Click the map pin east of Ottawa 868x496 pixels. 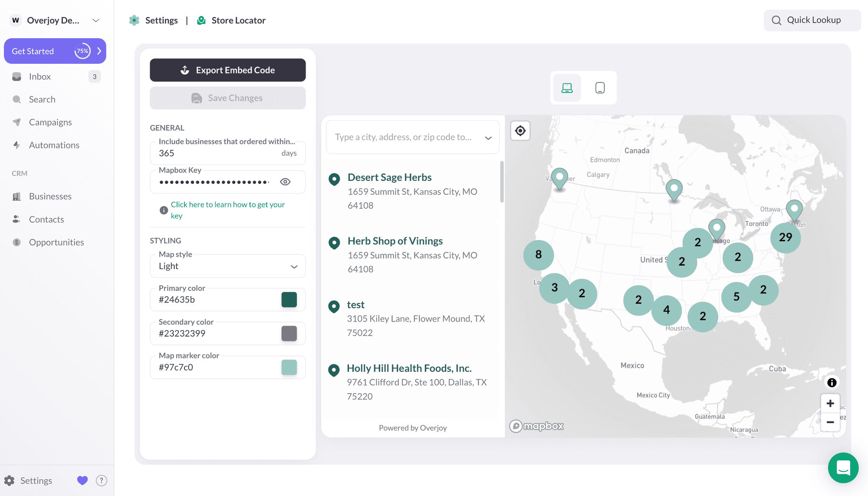tap(794, 210)
